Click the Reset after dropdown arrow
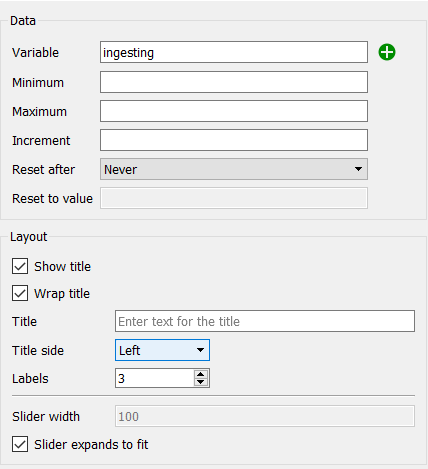Screen dimensions: 428x469 (358, 169)
